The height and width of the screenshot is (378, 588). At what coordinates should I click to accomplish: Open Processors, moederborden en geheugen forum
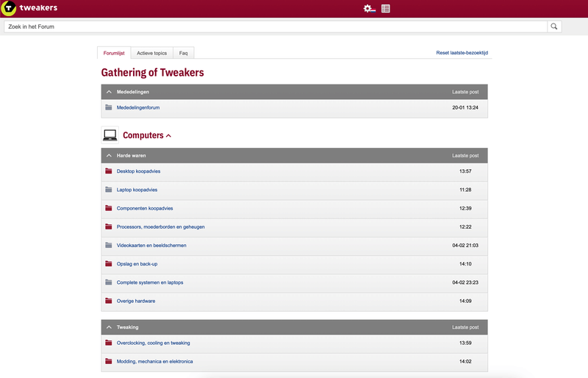pos(160,227)
